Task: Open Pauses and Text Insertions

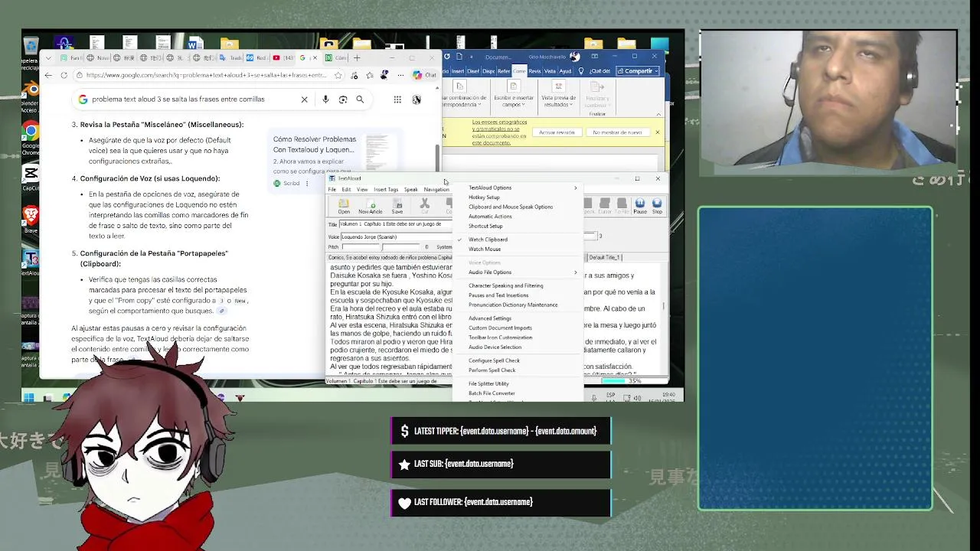Action: point(498,295)
